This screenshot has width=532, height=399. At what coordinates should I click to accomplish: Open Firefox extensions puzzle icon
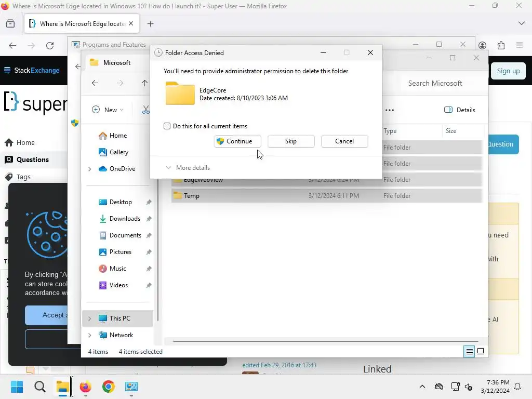click(x=501, y=45)
